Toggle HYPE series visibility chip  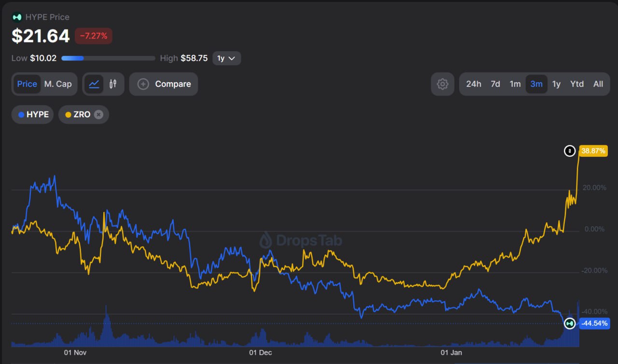click(x=33, y=115)
